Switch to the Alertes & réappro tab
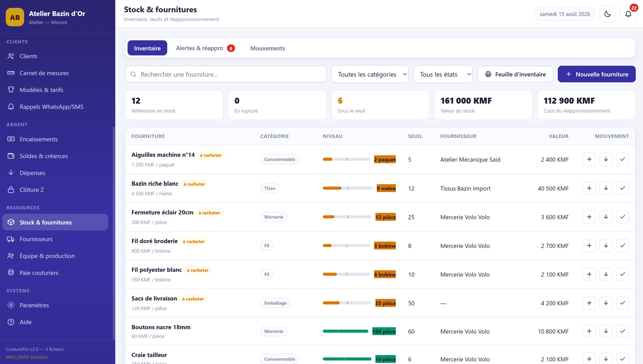Screen dimensions: 643x364 tap(205, 48)
